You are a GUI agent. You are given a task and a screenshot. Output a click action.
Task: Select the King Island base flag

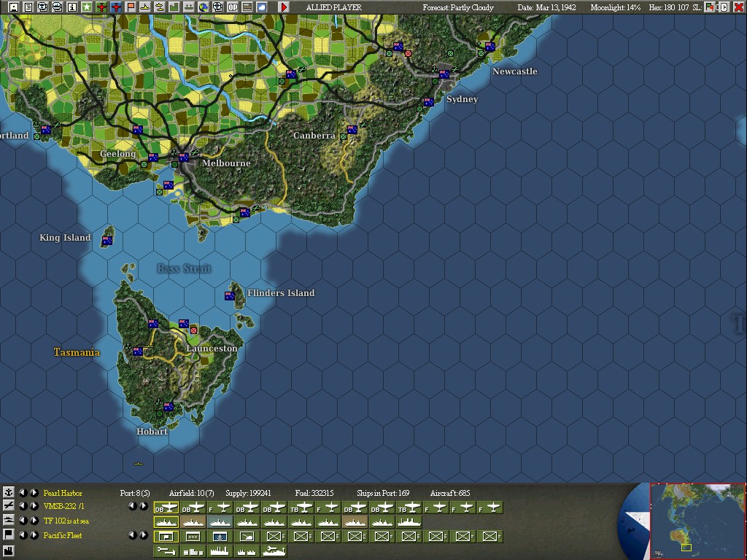pos(107,241)
